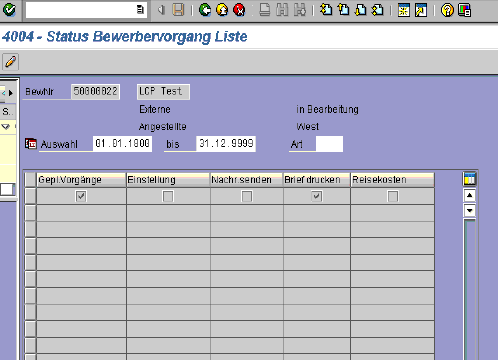Click the pencil Change icon
The width and height of the screenshot is (498, 360).
(10, 62)
